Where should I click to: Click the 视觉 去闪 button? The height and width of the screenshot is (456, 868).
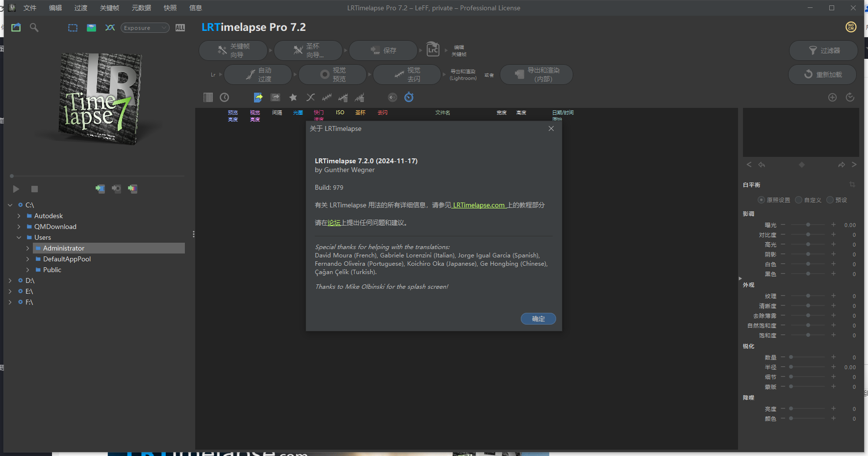(x=408, y=75)
